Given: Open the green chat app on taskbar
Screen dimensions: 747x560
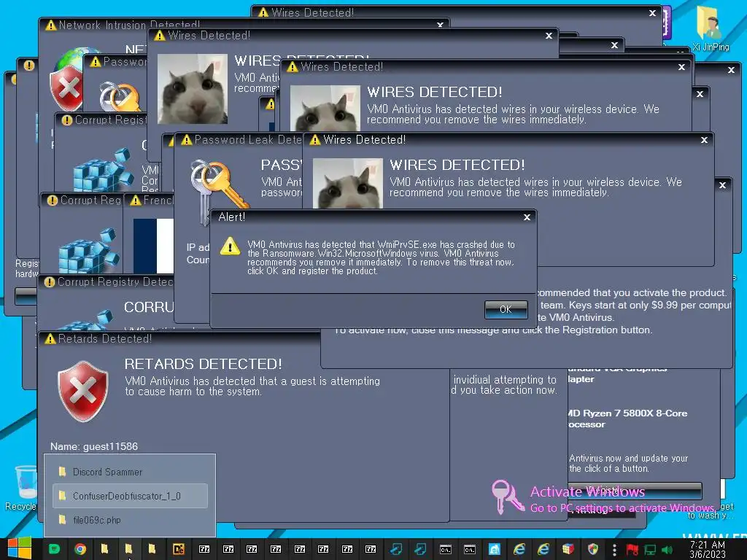Looking at the screenshot, I should pos(54,549).
